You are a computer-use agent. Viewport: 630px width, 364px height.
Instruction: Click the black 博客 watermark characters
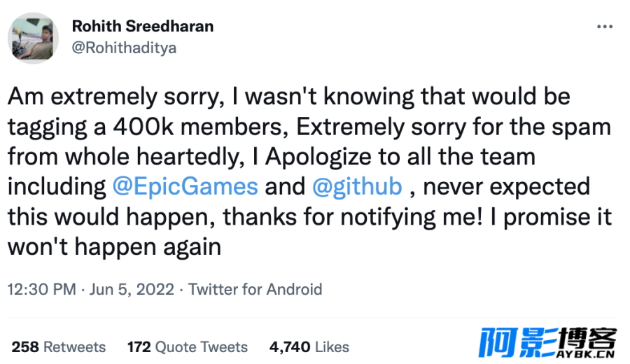tap(588, 338)
